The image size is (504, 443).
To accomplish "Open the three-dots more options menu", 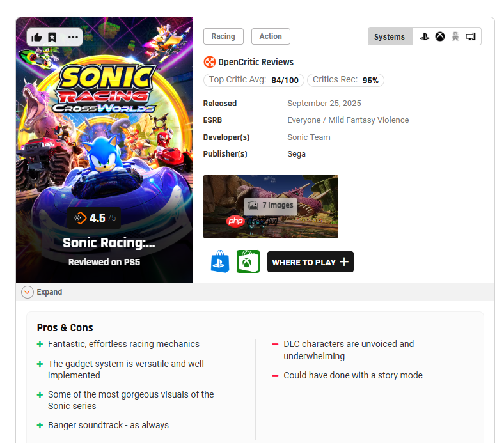I will point(73,37).
